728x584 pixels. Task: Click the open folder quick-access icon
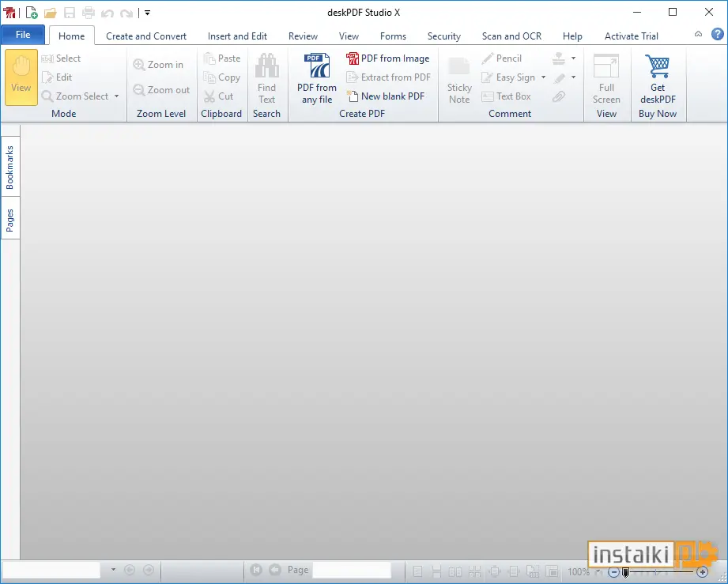pyautogui.click(x=50, y=13)
